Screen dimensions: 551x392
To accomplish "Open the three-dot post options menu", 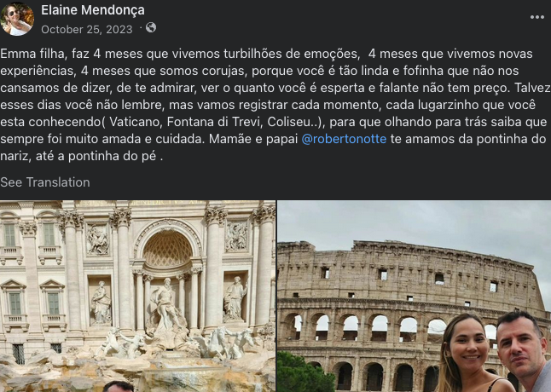I will 537,17.
